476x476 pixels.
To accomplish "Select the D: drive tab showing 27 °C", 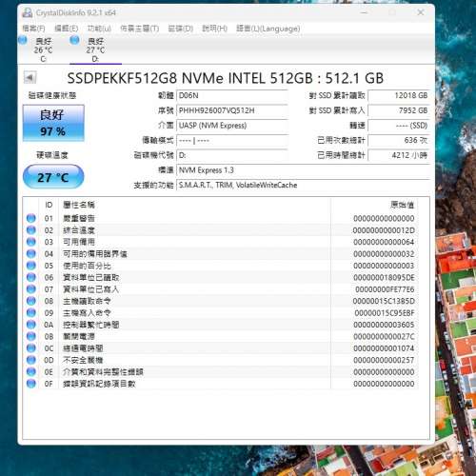I will [95, 50].
